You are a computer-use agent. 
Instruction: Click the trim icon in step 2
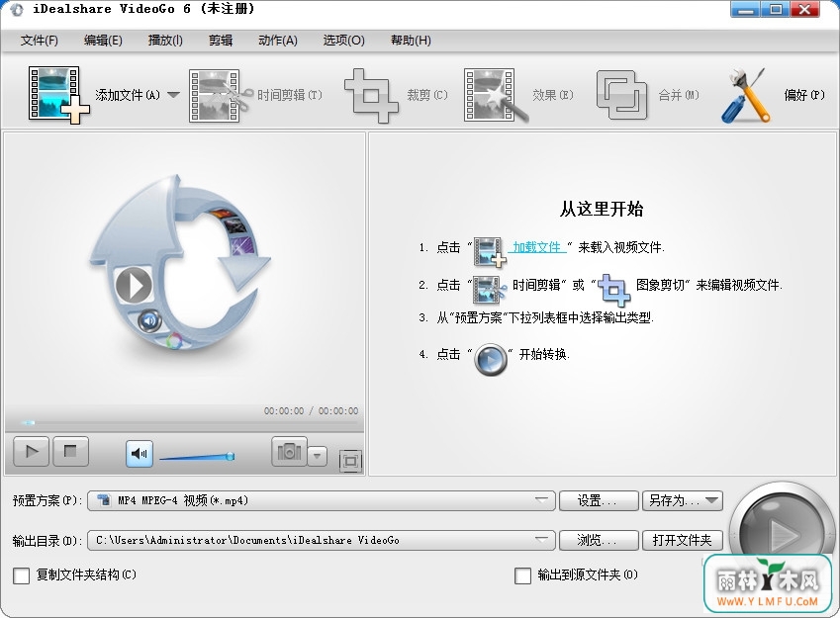490,289
